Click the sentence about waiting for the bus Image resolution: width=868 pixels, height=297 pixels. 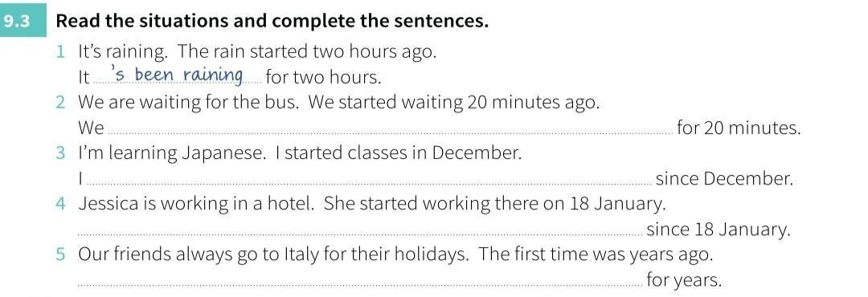click(339, 104)
